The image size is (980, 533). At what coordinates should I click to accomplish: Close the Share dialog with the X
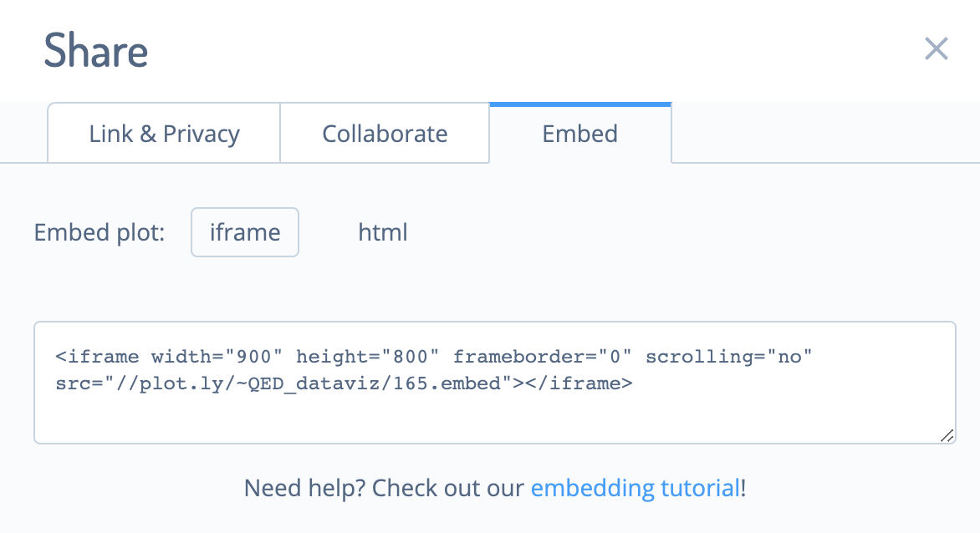[x=937, y=48]
